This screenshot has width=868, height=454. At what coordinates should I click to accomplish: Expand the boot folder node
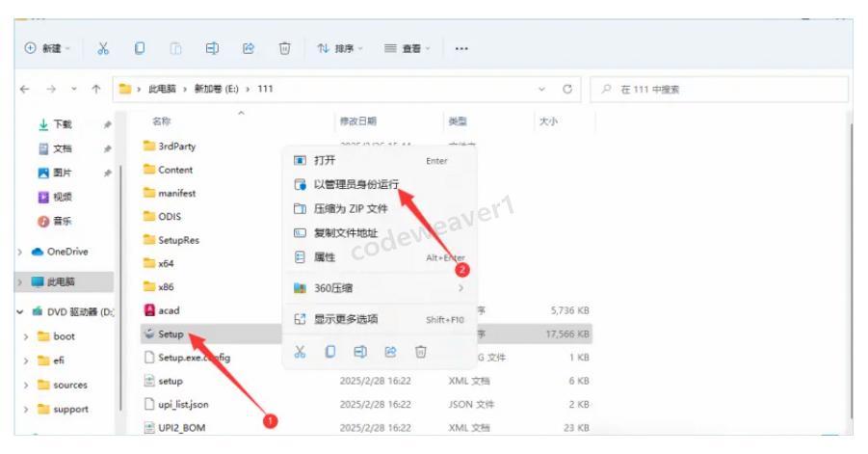coord(26,336)
